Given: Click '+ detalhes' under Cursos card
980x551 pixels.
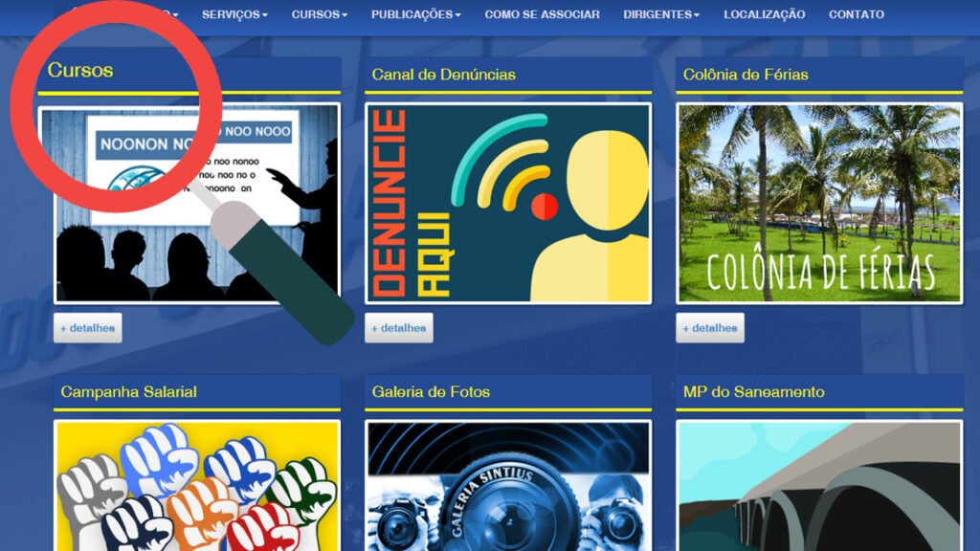Looking at the screenshot, I should (87, 328).
